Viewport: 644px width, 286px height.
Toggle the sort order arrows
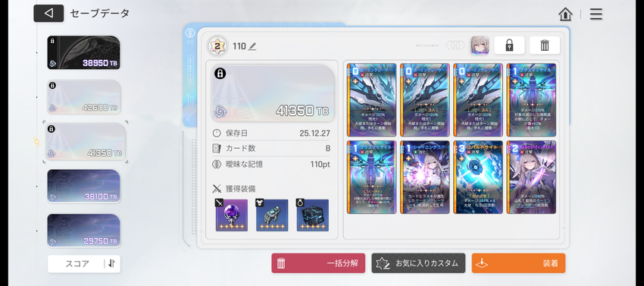click(111, 264)
